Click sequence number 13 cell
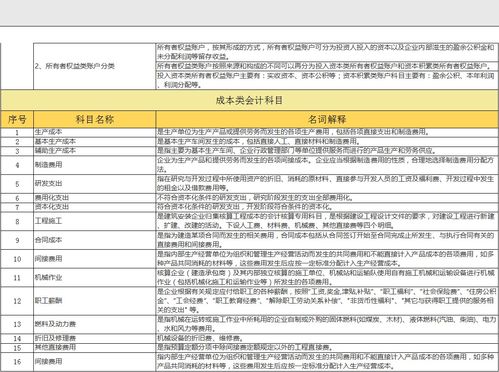The height and width of the screenshot is (372, 499). click(17, 324)
